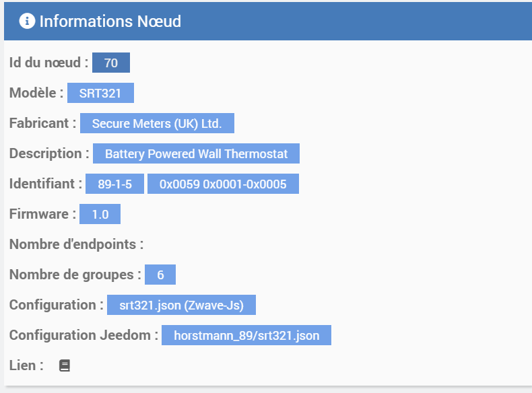Click the 89-1-5 identifier badge
The width and height of the screenshot is (532, 393).
click(114, 184)
